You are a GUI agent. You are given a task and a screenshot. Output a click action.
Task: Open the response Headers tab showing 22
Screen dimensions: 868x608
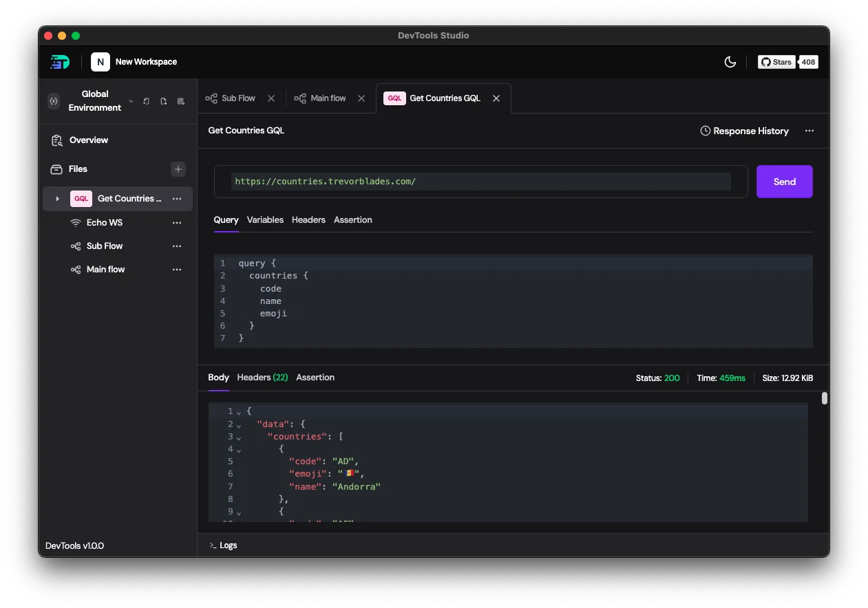pos(262,378)
